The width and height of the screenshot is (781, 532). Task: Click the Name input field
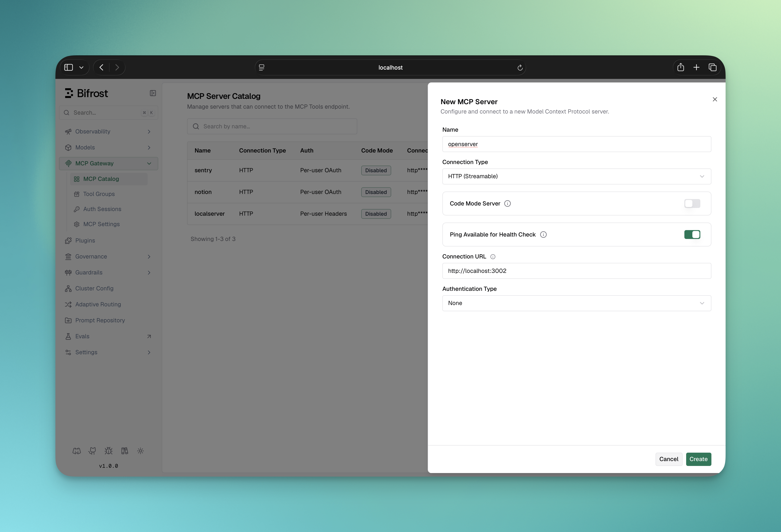(x=576, y=144)
